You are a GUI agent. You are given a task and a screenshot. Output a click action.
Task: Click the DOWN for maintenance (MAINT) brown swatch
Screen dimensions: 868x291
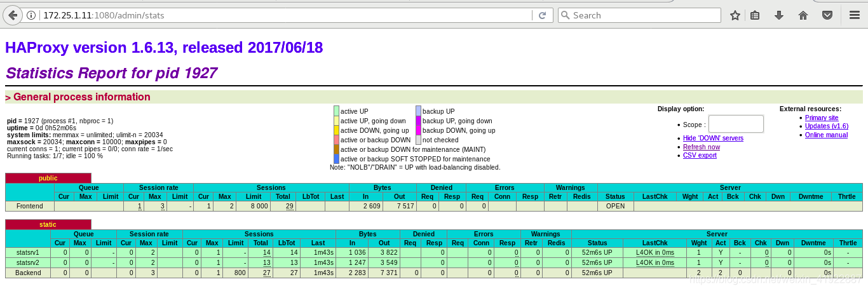click(336, 149)
